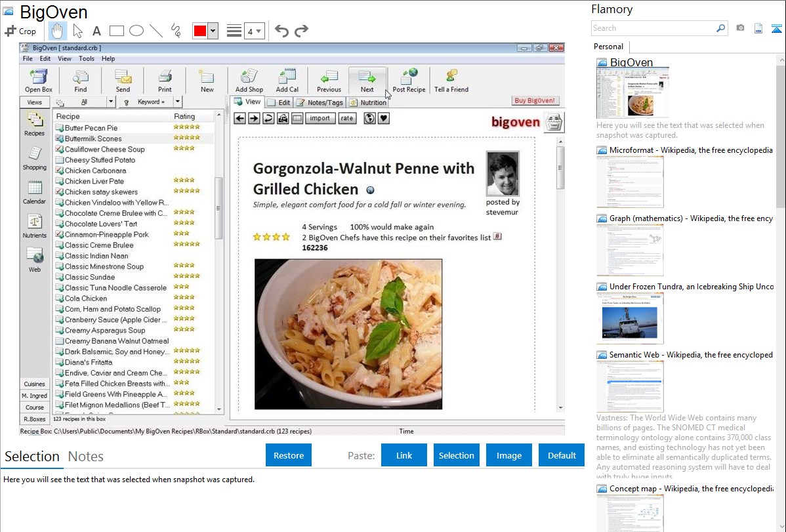Click the Paste Image button
Screen dimensions: 786x532
(x=508, y=455)
